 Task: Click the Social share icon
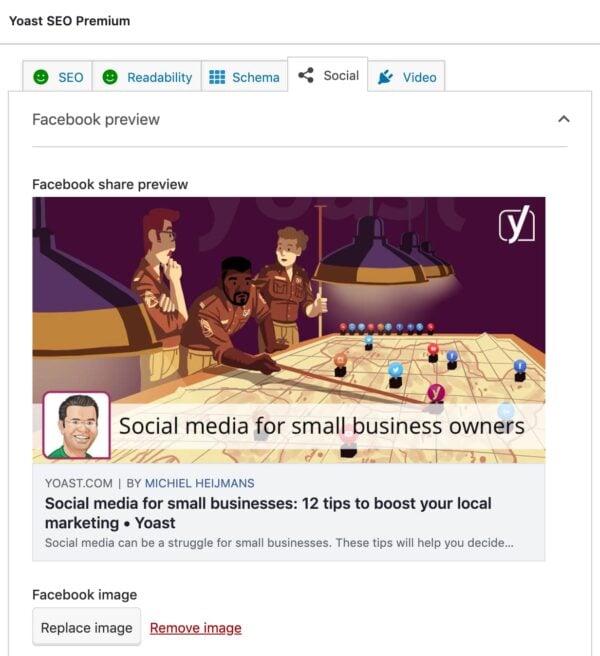point(306,75)
